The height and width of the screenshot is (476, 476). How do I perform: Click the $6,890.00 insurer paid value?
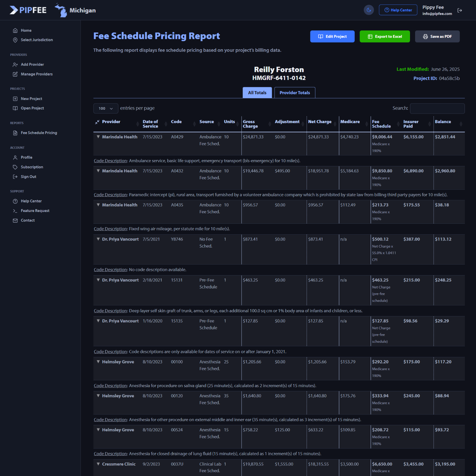(413, 171)
